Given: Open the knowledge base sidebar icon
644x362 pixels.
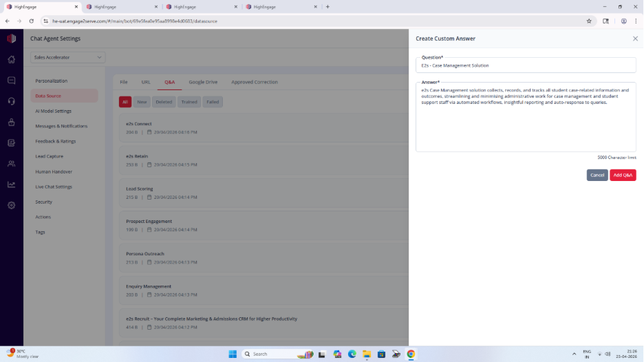Looking at the screenshot, I should click(12, 143).
